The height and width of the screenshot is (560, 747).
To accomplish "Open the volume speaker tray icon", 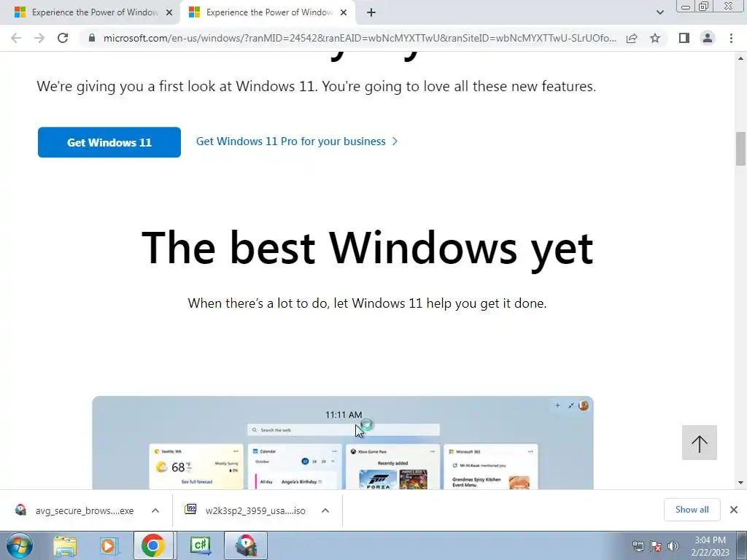I will click(673, 547).
